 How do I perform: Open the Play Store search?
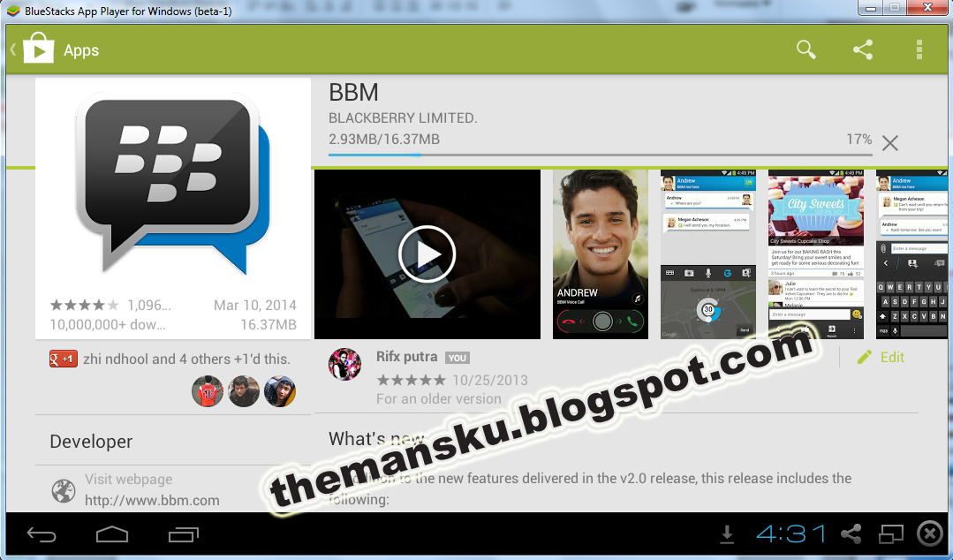coord(806,49)
